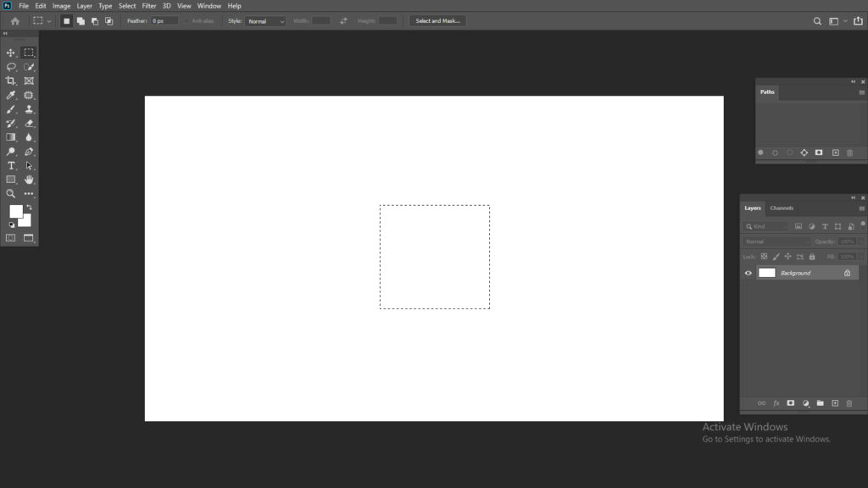Select the Path Selection arrow tool
This screenshot has width=868, height=488.
click(29, 165)
